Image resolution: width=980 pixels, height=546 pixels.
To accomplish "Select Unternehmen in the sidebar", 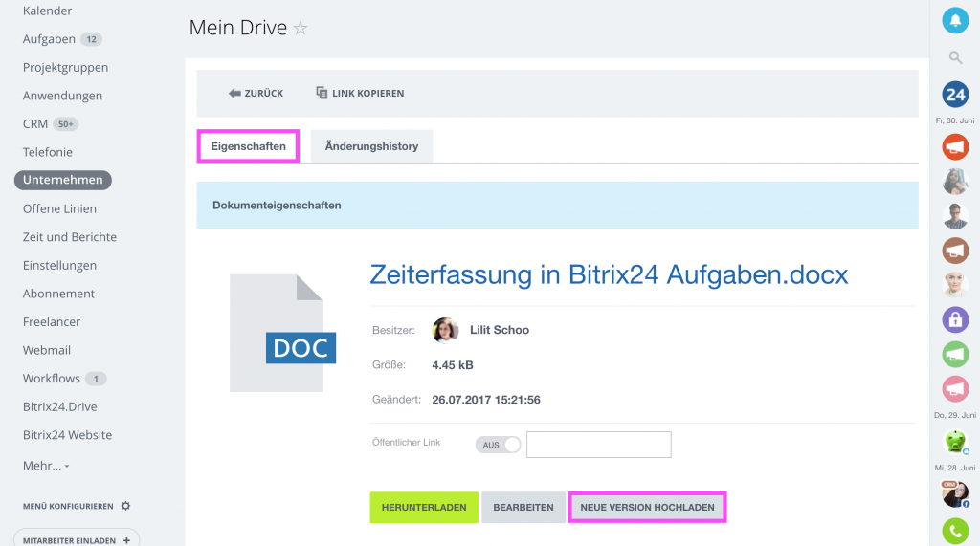I will (62, 180).
